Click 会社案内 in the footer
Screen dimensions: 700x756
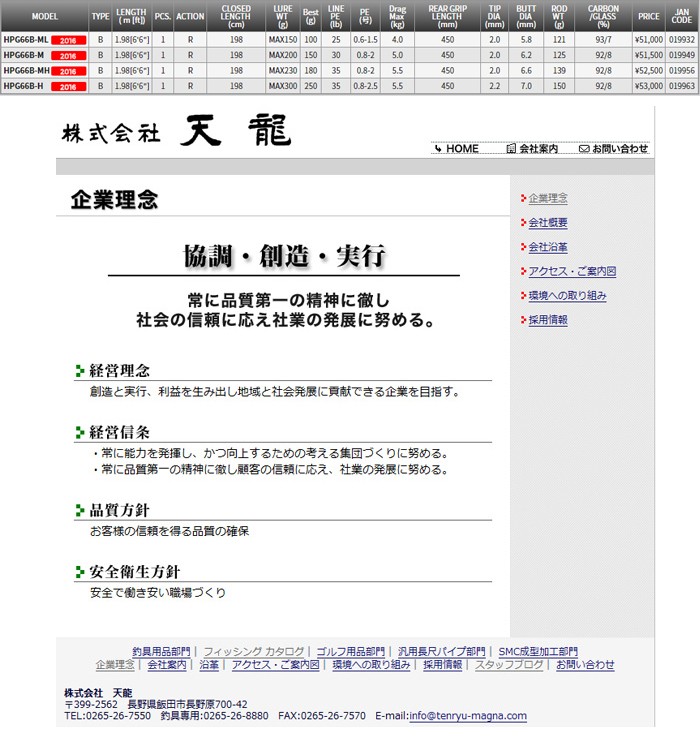(x=167, y=664)
